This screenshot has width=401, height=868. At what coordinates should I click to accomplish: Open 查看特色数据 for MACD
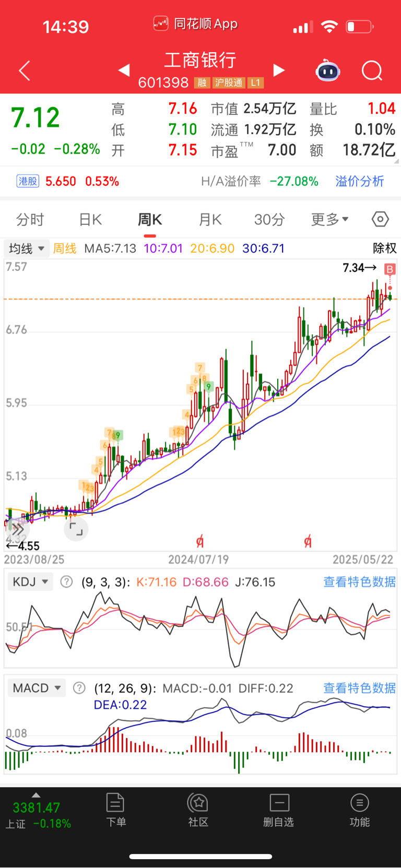[359, 688]
